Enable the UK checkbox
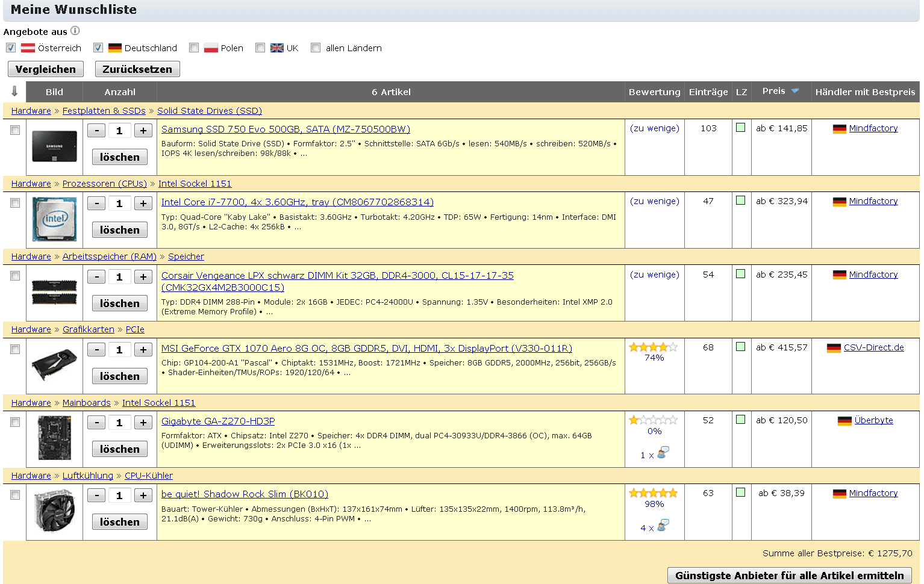This screenshot has height=584, width=924. point(260,48)
